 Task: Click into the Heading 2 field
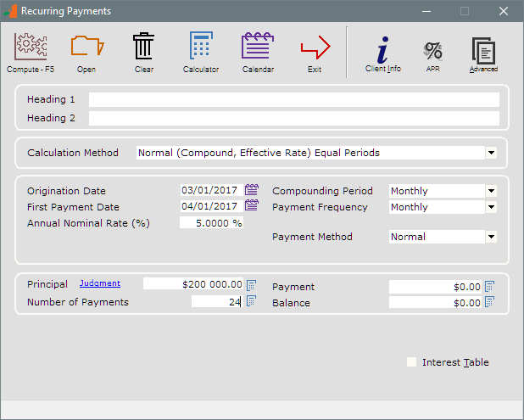click(x=294, y=119)
